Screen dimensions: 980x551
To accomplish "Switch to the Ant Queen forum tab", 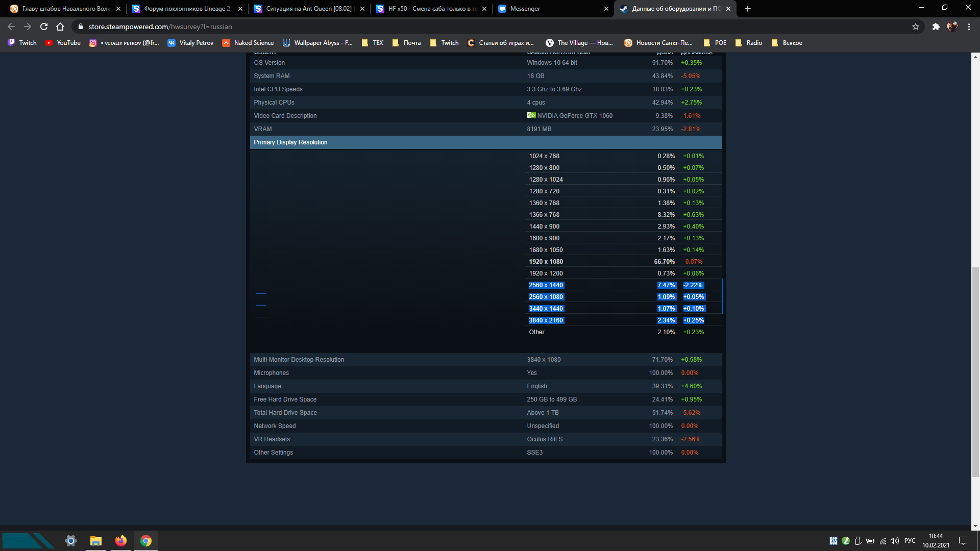I will 308,9.
